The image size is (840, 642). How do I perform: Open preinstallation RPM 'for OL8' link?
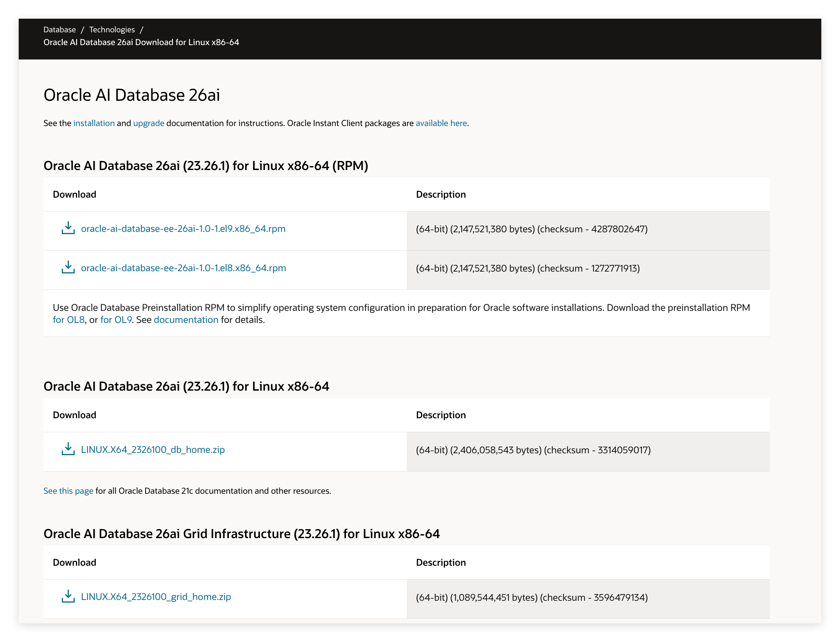(x=69, y=320)
